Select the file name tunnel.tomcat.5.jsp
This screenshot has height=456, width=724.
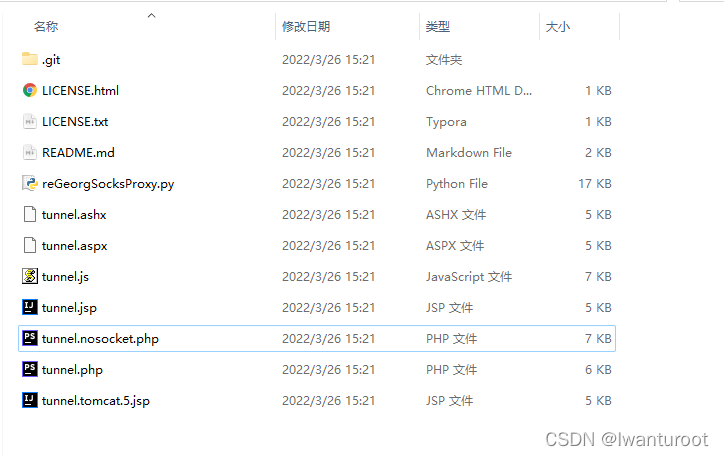coord(96,401)
